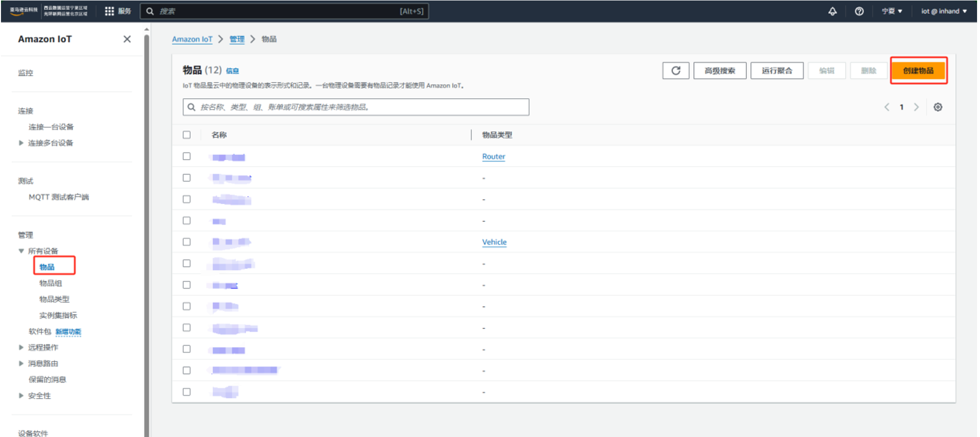
Task: Select all things with header checkbox
Action: tap(187, 135)
